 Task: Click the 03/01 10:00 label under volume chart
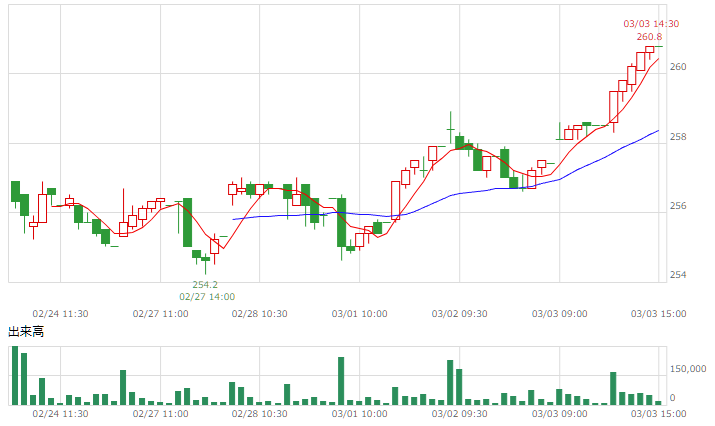359,414
